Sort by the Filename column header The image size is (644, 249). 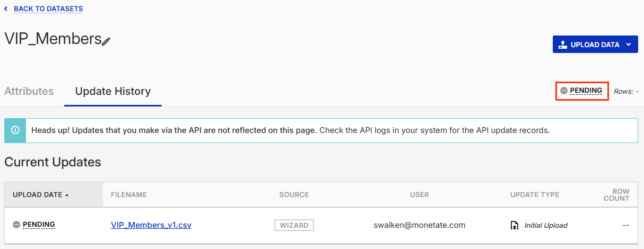click(x=129, y=195)
